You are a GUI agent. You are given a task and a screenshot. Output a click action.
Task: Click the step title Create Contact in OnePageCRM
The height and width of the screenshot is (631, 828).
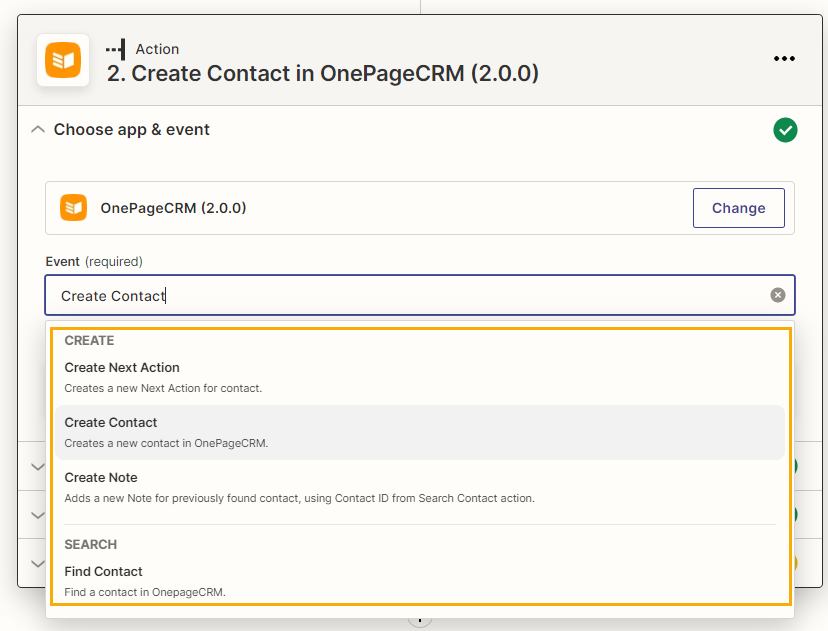tap(323, 73)
